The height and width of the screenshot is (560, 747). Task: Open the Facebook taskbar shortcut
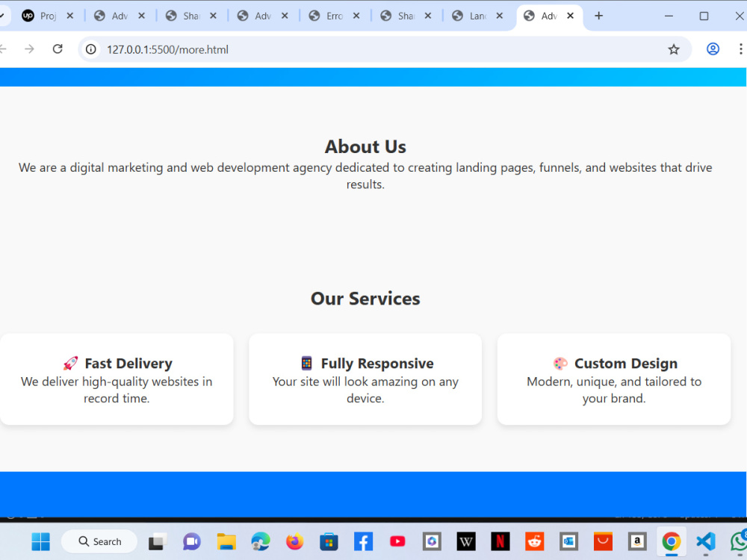tap(363, 541)
